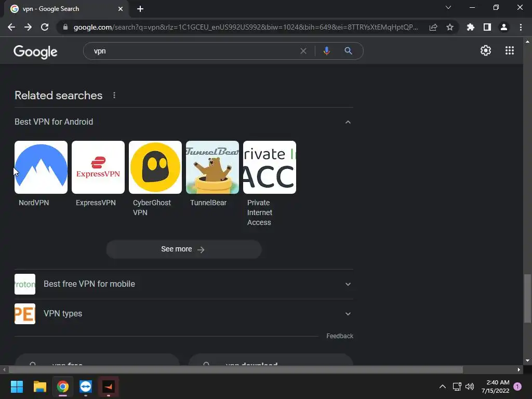Send Feedback on related searches
This screenshot has height=399, width=532.
(340, 336)
